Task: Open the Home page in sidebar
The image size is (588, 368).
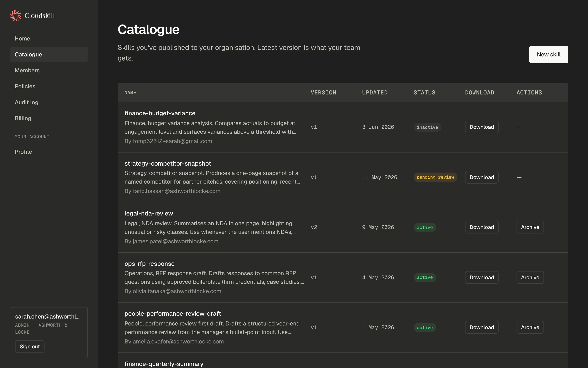Action: pos(49,38)
